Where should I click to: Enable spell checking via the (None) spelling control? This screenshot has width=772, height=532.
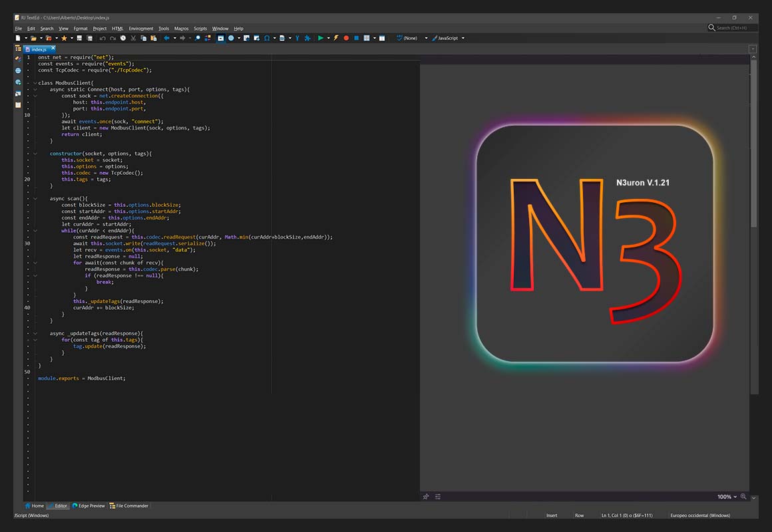[410, 38]
